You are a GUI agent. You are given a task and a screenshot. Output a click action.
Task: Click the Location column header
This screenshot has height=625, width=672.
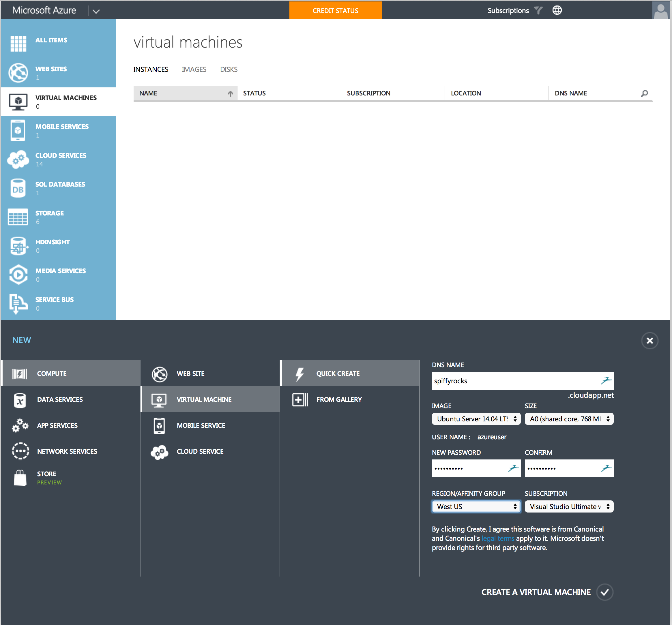[497, 93]
